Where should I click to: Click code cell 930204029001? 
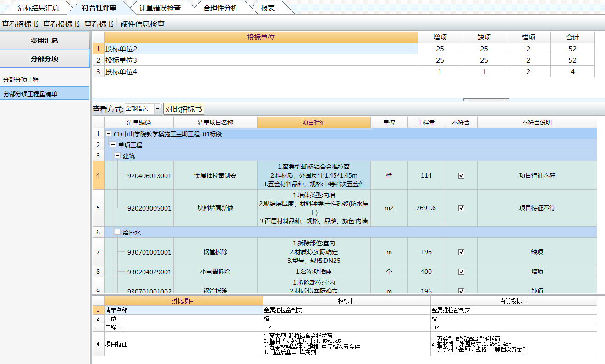pyautogui.click(x=149, y=272)
